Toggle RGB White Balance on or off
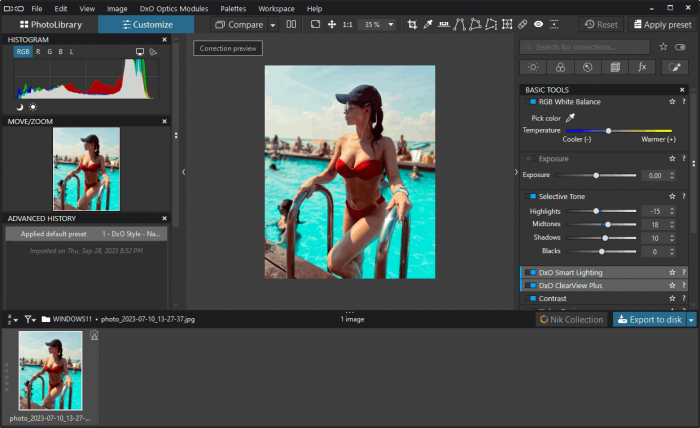This screenshot has width=700, height=428. (x=533, y=101)
